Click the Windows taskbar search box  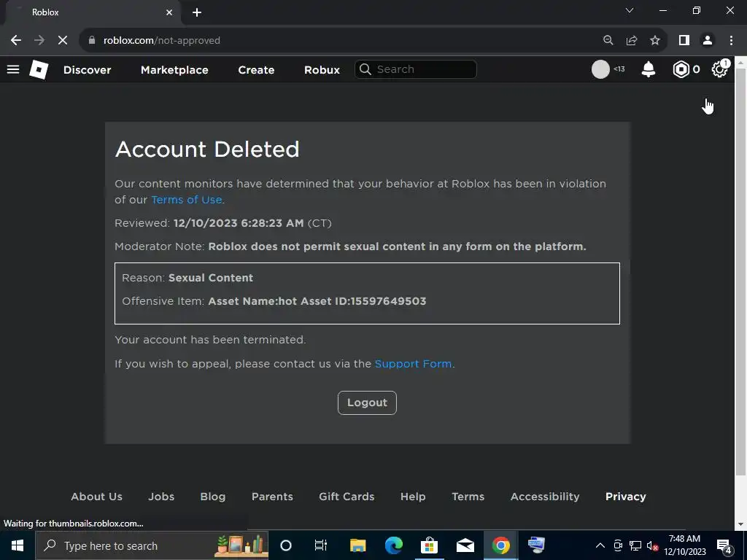point(152,545)
